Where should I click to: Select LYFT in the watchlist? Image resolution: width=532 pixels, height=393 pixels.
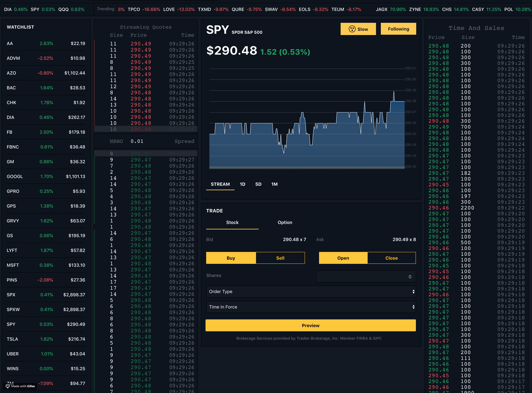pyautogui.click(x=46, y=250)
